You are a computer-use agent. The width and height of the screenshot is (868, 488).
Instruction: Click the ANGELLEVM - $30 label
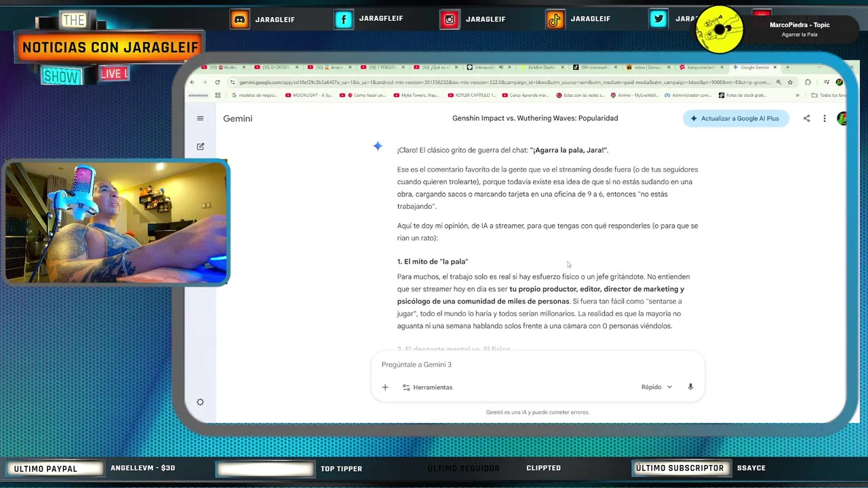[142, 468]
